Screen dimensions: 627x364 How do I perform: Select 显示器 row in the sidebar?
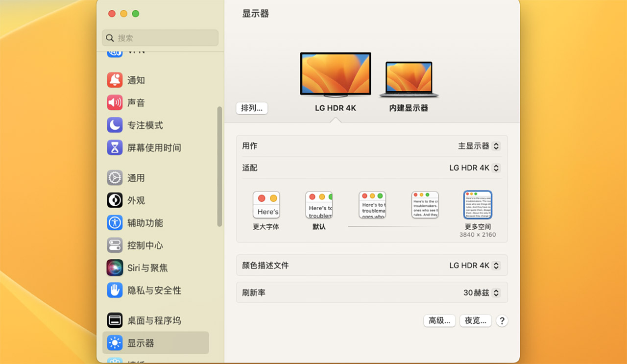click(156, 343)
